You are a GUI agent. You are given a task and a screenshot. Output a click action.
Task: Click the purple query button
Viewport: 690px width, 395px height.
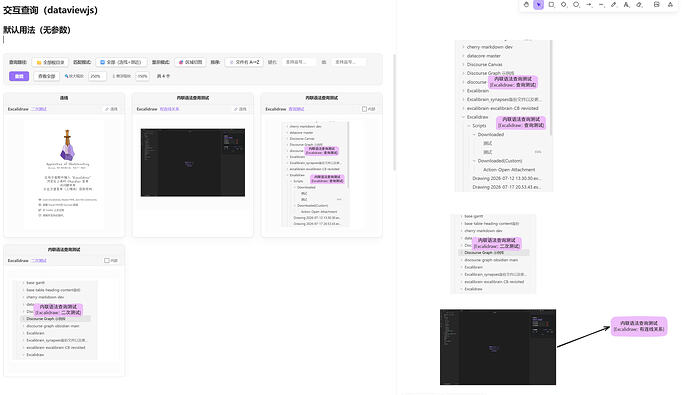[x=19, y=76]
